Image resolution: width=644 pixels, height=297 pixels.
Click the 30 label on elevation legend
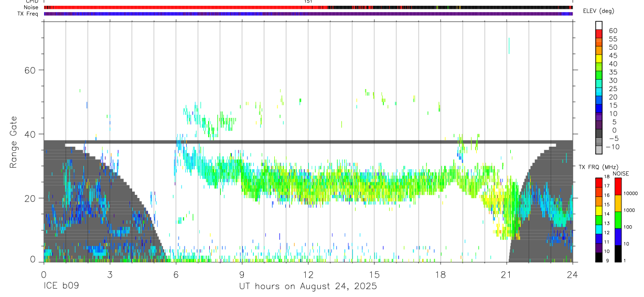613,81
